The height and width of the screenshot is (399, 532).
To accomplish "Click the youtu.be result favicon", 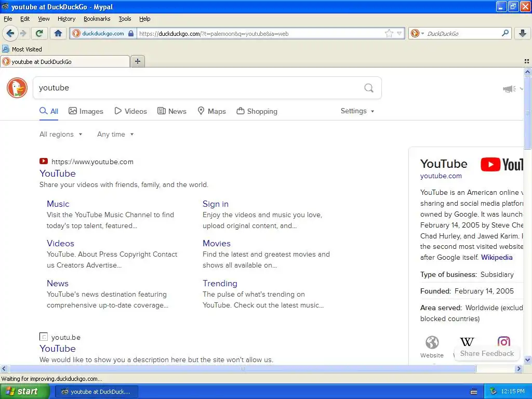I will (x=44, y=337).
